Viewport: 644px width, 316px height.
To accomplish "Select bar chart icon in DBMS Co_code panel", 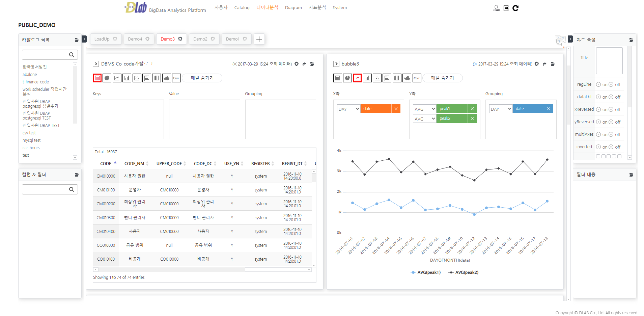I will click(x=127, y=78).
